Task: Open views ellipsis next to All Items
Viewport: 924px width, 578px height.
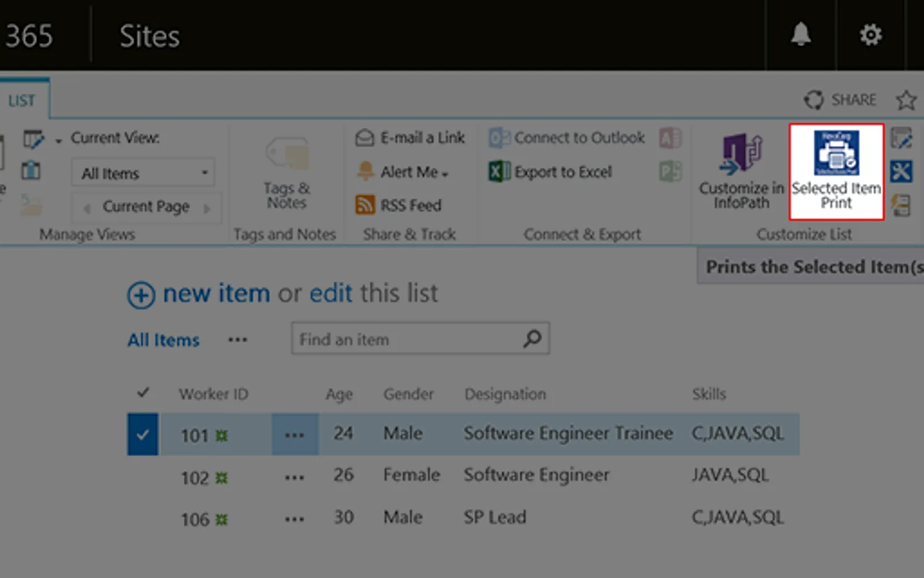Action: point(237,340)
